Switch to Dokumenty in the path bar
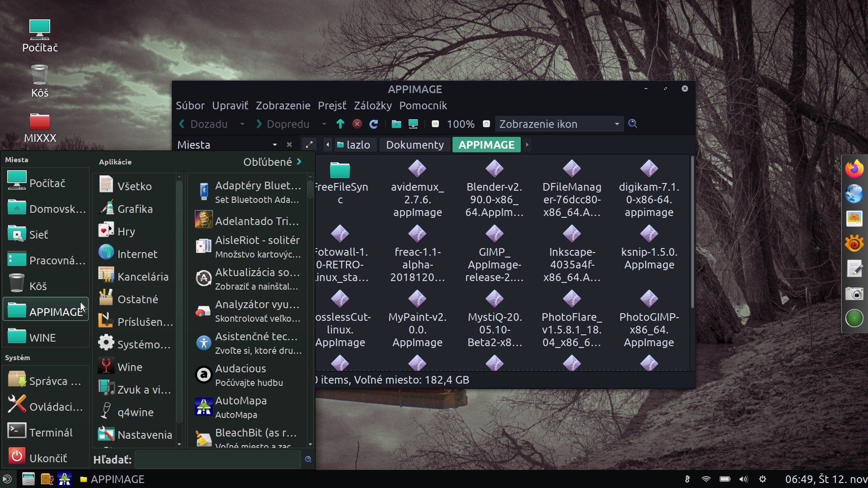The image size is (868, 488). click(x=415, y=145)
